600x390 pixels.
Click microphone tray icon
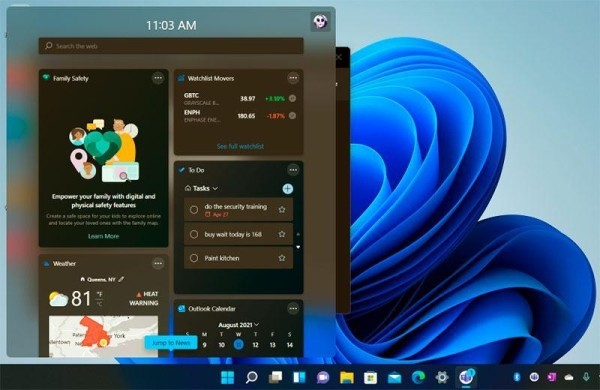(x=586, y=377)
